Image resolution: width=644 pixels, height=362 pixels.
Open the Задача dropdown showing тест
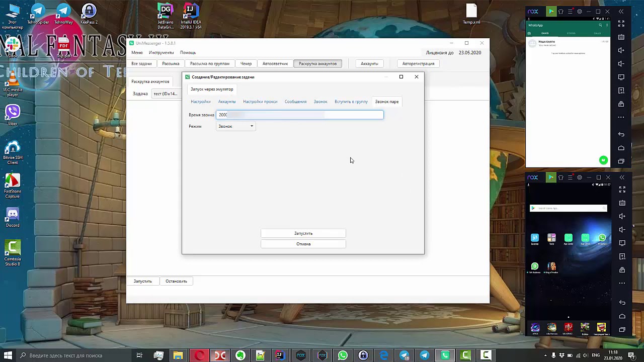(165, 94)
